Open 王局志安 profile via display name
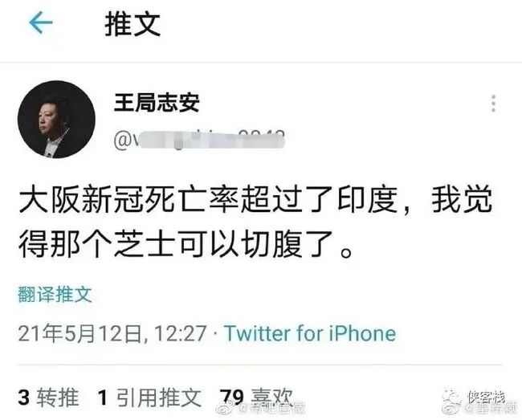 (157, 102)
